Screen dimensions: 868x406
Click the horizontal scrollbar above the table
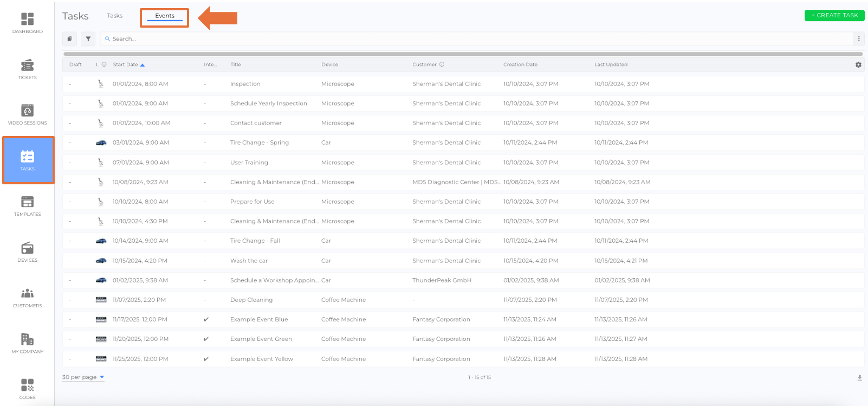463,54
